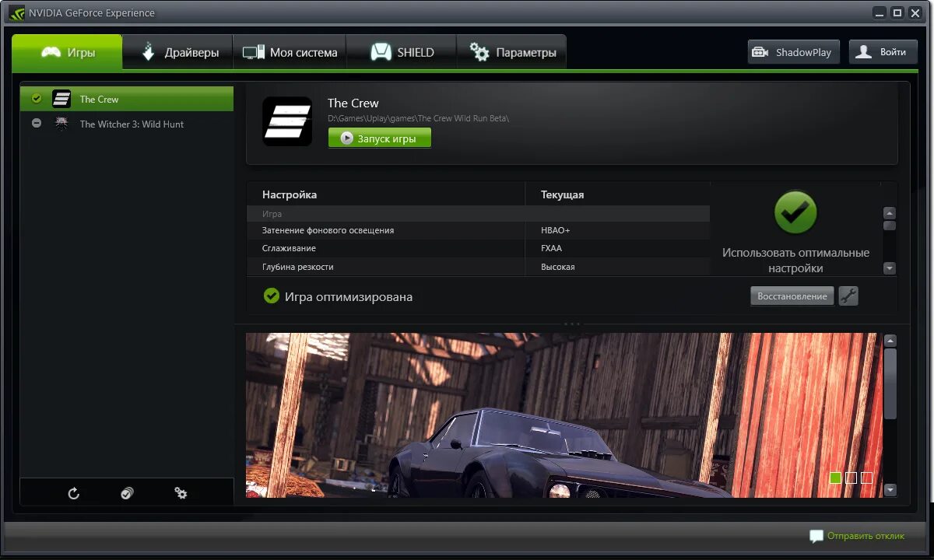Open the Игры tab
Screen dimensions: 934x560
point(67,52)
